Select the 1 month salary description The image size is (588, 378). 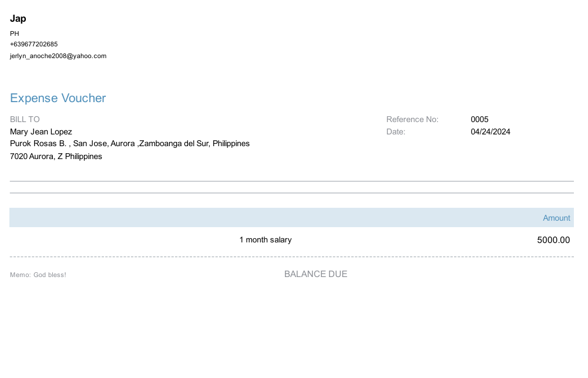click(266, 239)
